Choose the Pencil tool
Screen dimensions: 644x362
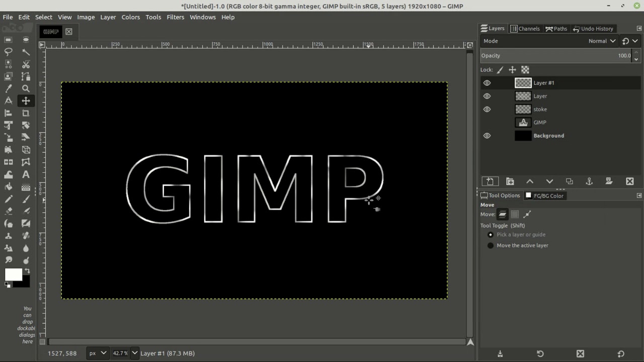(9, 199)
